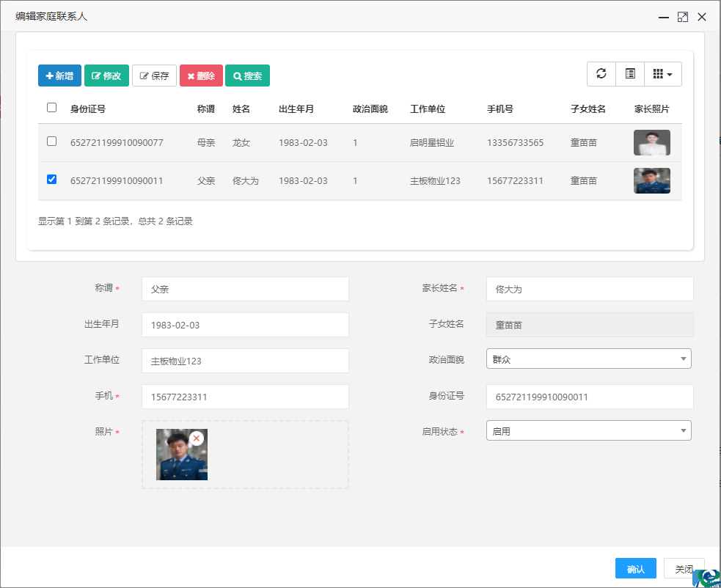The width and height of the screenshot is (721, 588).
Task: Check the row for 龙女
Action: [x=51, y=142]
